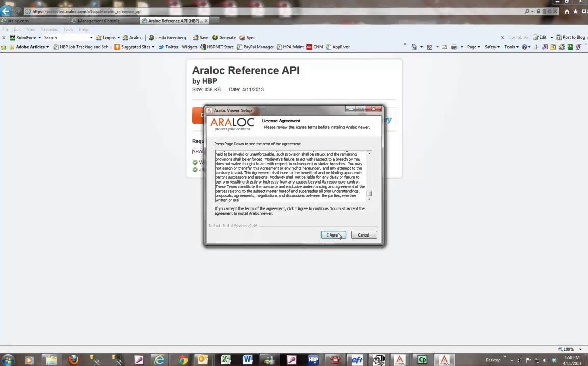588x366 pixels.
Task: Click the Home icon in command bar
Action: pyautogui.click(x=414, y=47)
